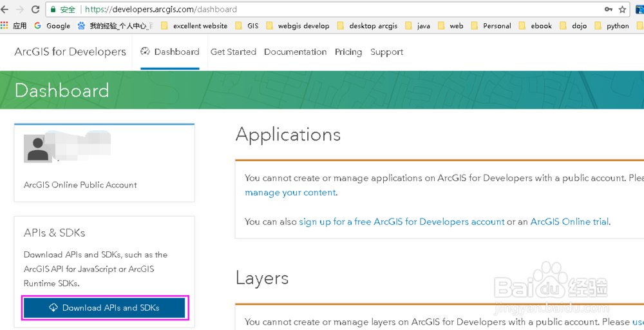This screenshot has height=330, width=644.
Task: Open the 我的经验_个人中心 bookmark
Action: tap(115, 26)
